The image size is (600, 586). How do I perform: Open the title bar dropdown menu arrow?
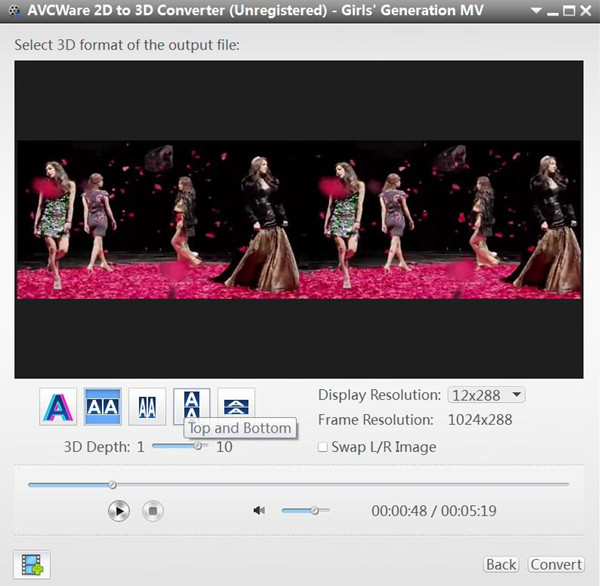536,10
